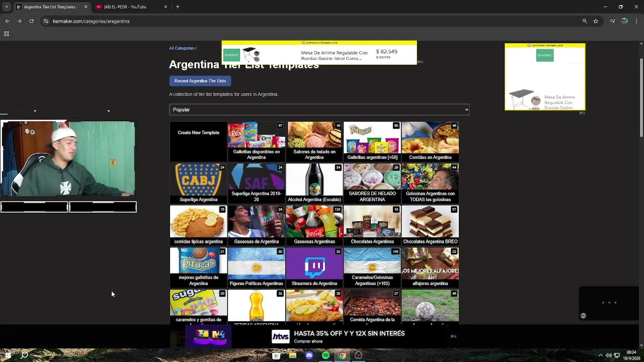
Task: Open mejores galletitas de Argentina template
Action: coord(198,267)
